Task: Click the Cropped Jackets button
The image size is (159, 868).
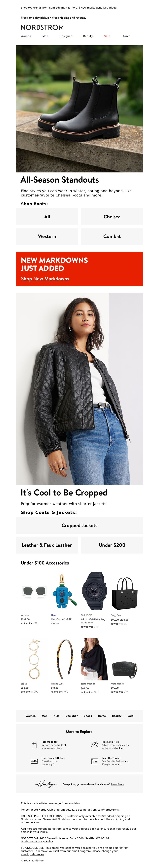Action: [79, 525]
